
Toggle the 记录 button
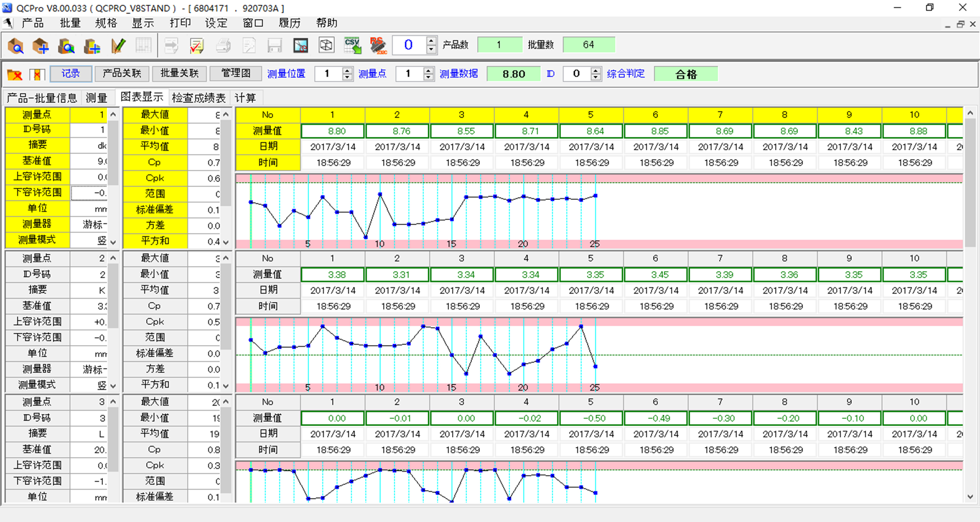pyautogui.click(x=71, y=74)
